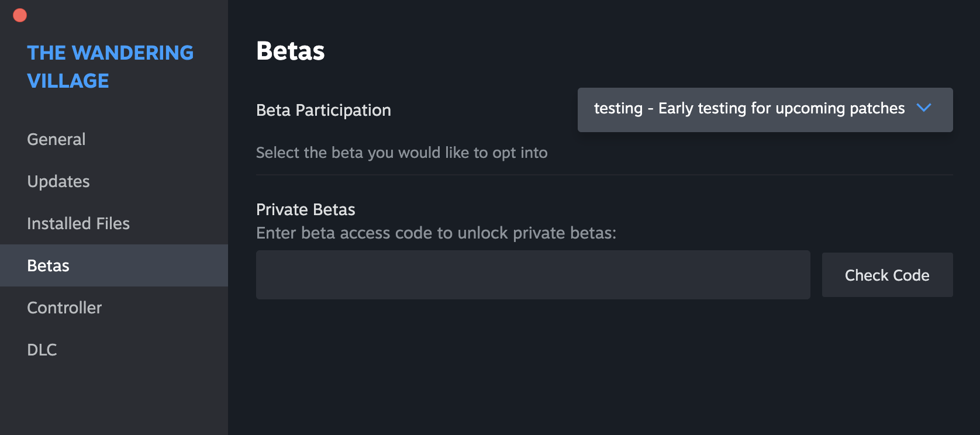Click 'Select the beta you would like' text
980x435 pixels.
tap(402, 153)
